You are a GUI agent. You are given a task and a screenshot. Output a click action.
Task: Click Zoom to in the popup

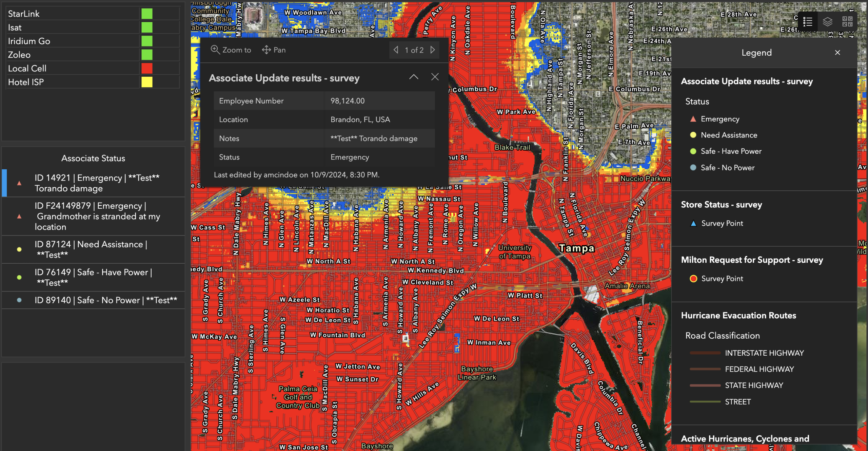(x=231, y=50)
